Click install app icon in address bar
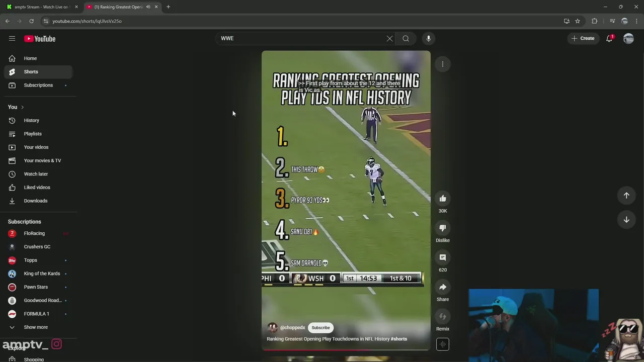Viewport: 644px width, 362px height. tap(567, 21)
